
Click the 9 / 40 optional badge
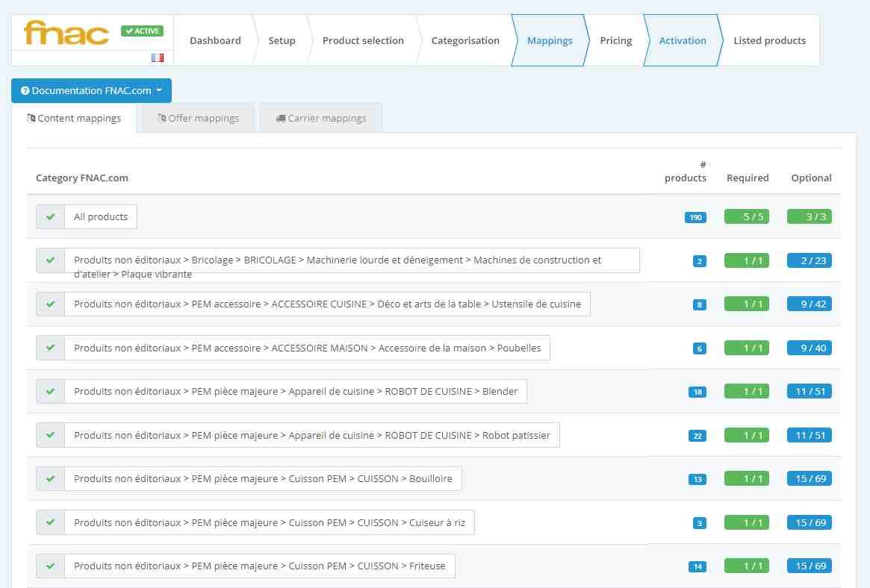coord(809,348)
